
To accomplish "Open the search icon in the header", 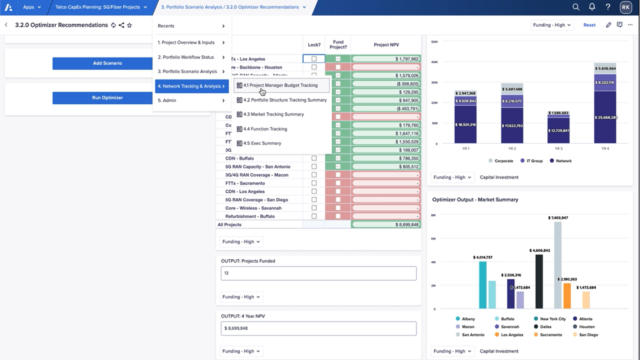I will [576, 7].
